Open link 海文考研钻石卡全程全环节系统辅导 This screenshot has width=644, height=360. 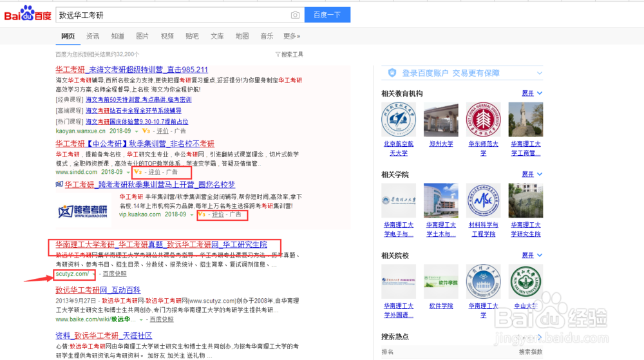(x=133, y=111)
